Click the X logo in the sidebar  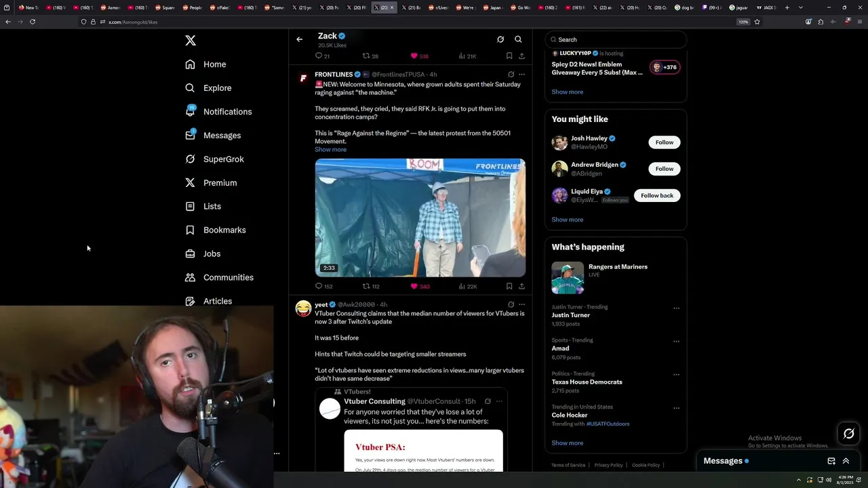tap(191, 41)
